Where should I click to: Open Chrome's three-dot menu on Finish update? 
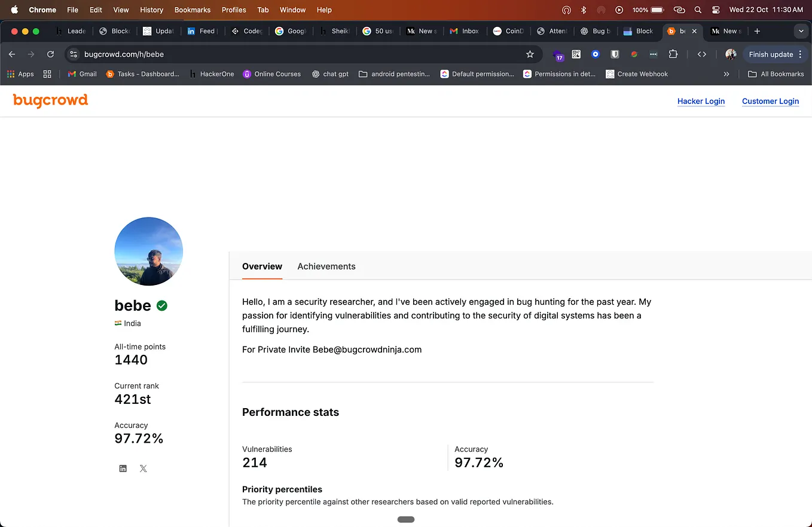pyautogui.click(x=800, y=54)
